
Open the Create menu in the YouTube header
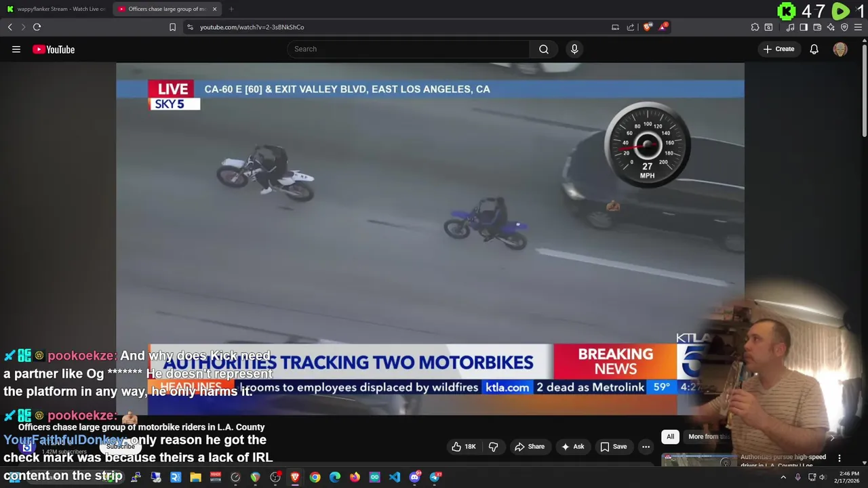click(x=778, y=49)
